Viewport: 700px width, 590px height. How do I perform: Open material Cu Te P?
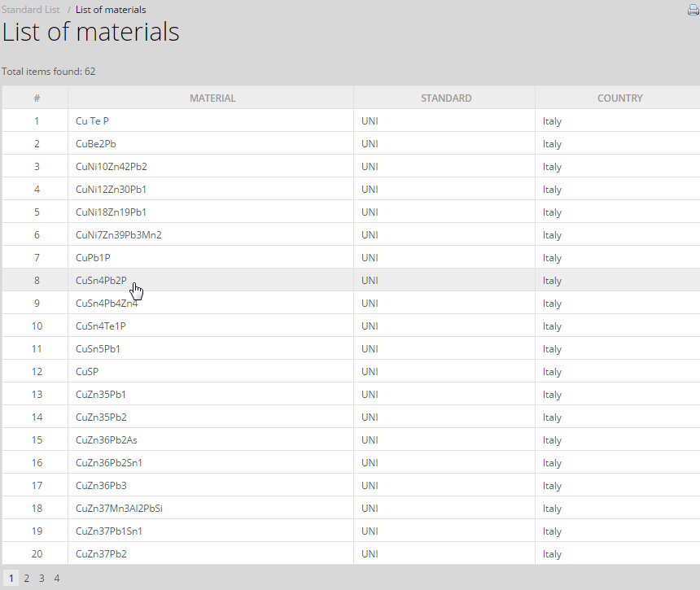coord(92,121)
